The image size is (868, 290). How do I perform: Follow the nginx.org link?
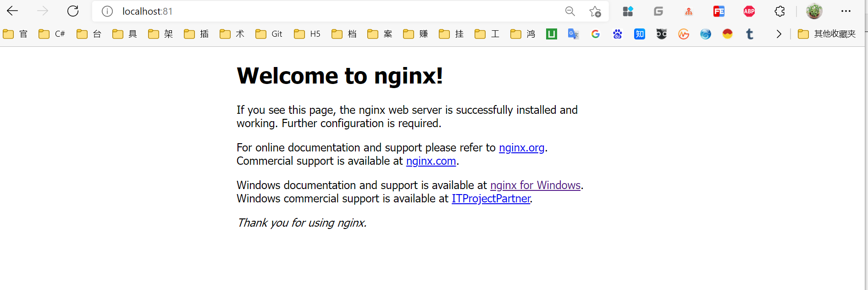click(x=521, y=148)
